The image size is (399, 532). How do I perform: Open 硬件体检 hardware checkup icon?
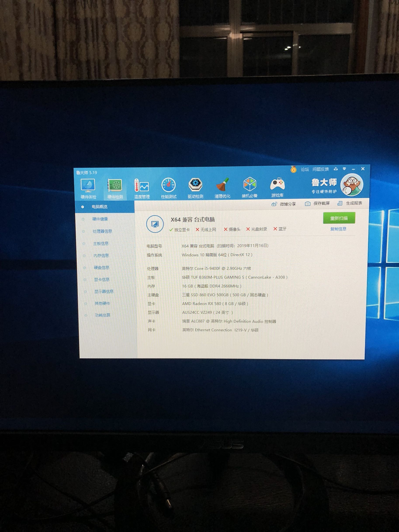tap(88, 188)
